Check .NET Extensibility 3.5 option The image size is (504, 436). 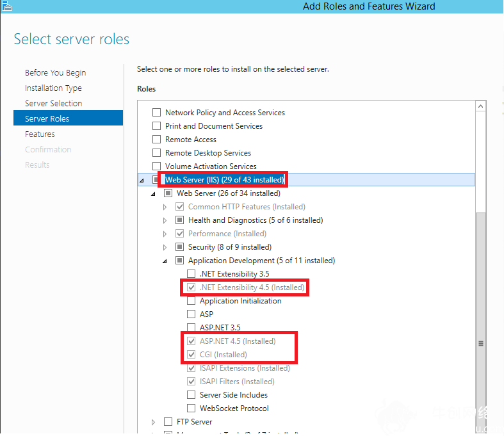coord(191,274)
